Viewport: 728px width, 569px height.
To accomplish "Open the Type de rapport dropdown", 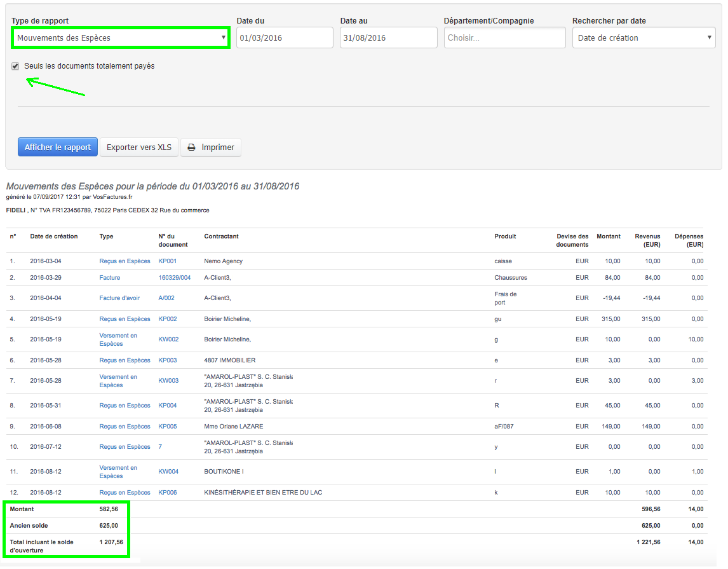I will 121,38.
